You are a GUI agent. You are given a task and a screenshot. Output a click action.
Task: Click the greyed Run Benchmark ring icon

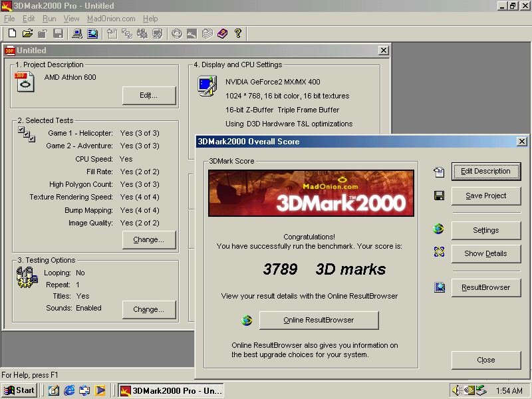click(177, 33)
